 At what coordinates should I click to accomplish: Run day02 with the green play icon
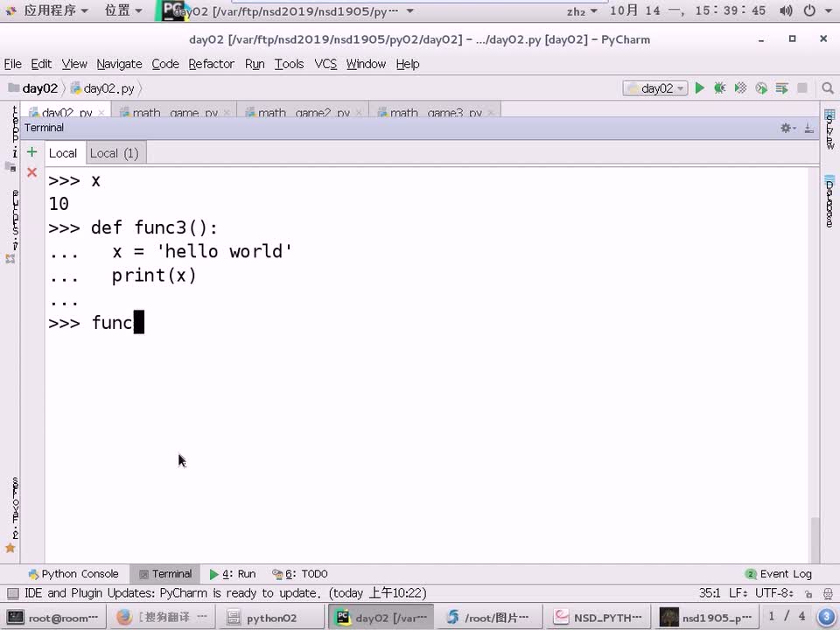(x=700, y=88)
